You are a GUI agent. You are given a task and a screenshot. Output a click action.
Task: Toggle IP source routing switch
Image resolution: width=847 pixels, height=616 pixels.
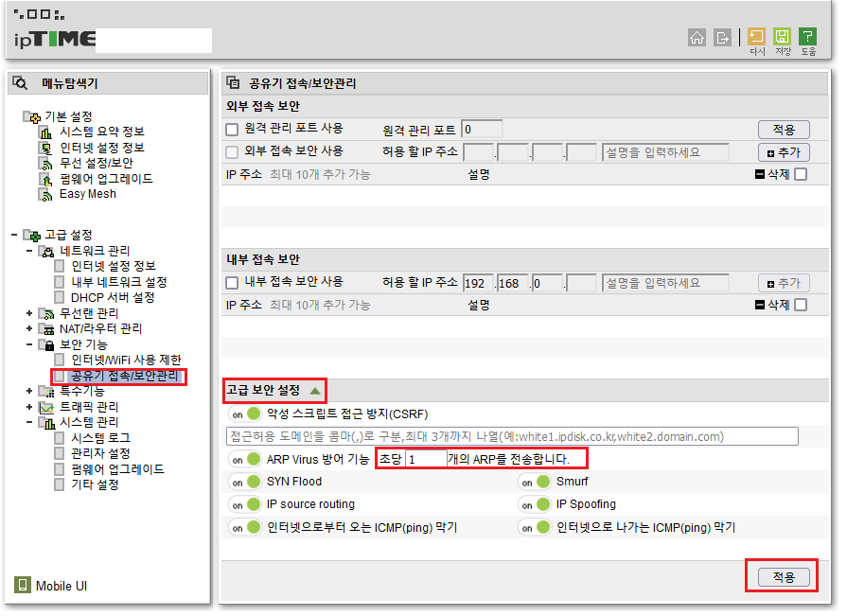tap(245, 504)
